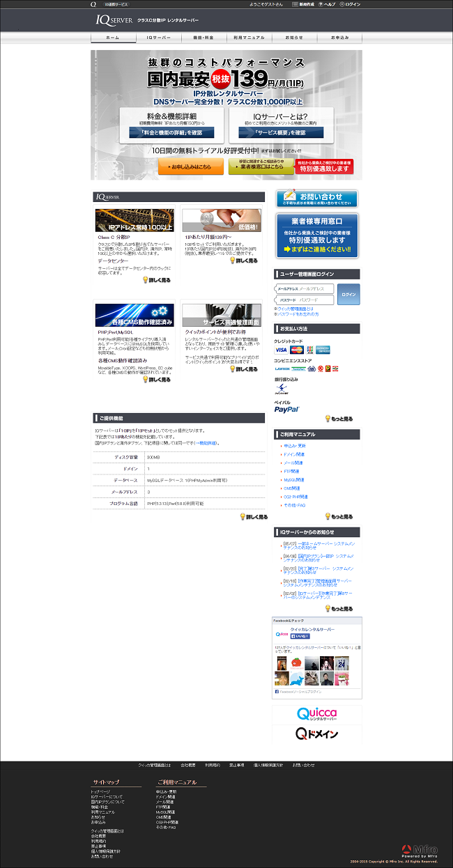The width and height of the screenshot is (453, 868).
Task: Open the [04/08] 国内IPプラン news item
Action: pos(318,557)
